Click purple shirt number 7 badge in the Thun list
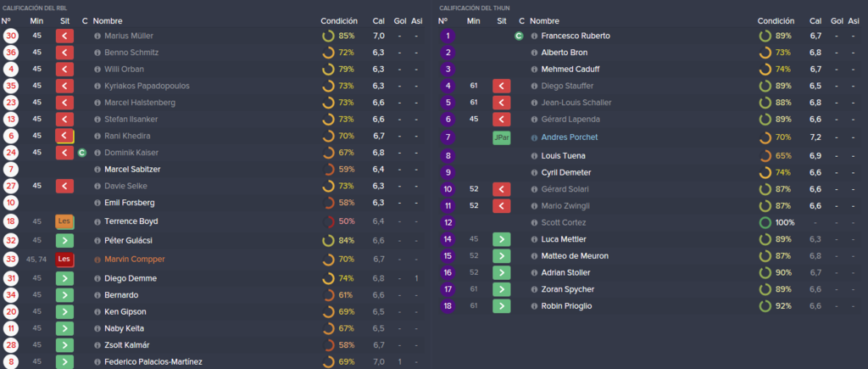 pos(448,137)
